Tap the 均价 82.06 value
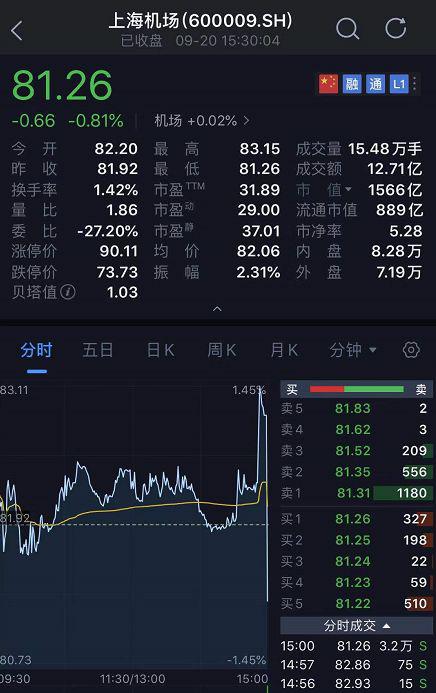The width and height of the screenshot is (436, 693). click(x=258, y=251)
